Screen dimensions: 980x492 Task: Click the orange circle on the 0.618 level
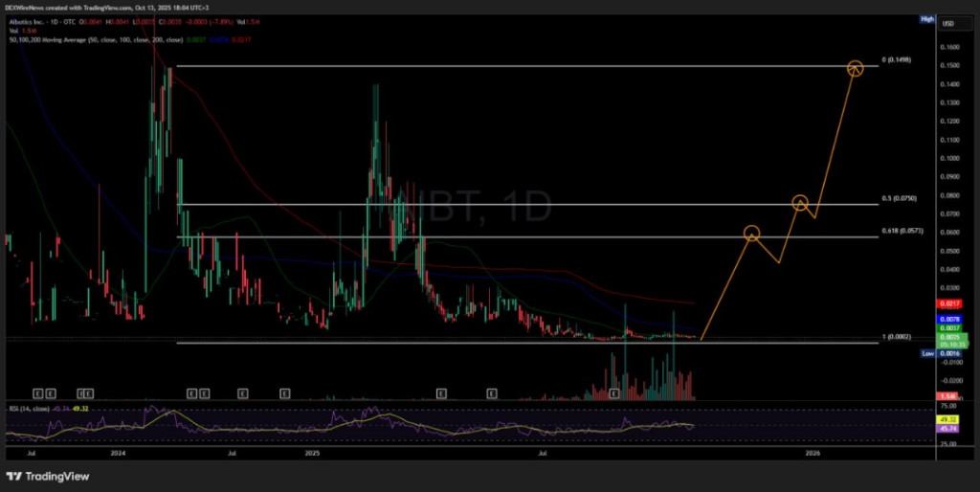click(x=752, y=233)
